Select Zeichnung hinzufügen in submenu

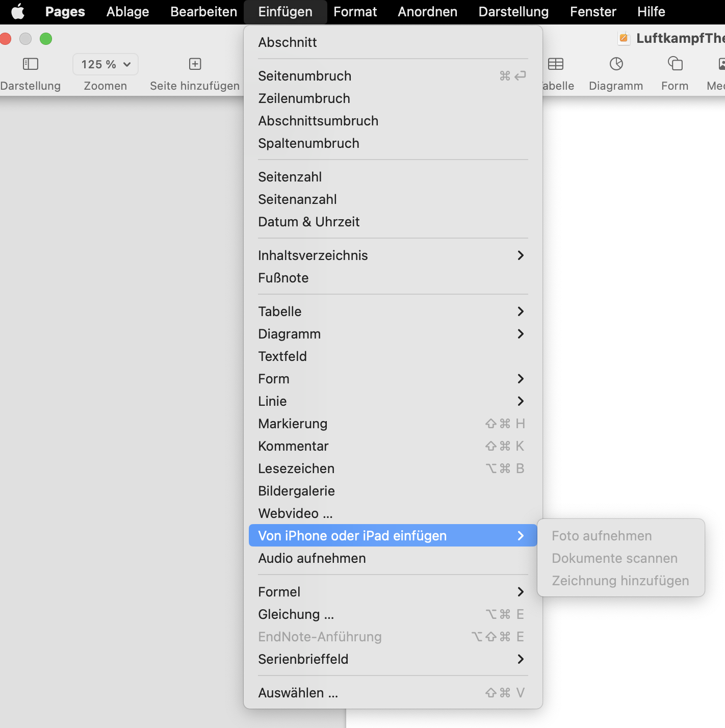click(621, 581)
